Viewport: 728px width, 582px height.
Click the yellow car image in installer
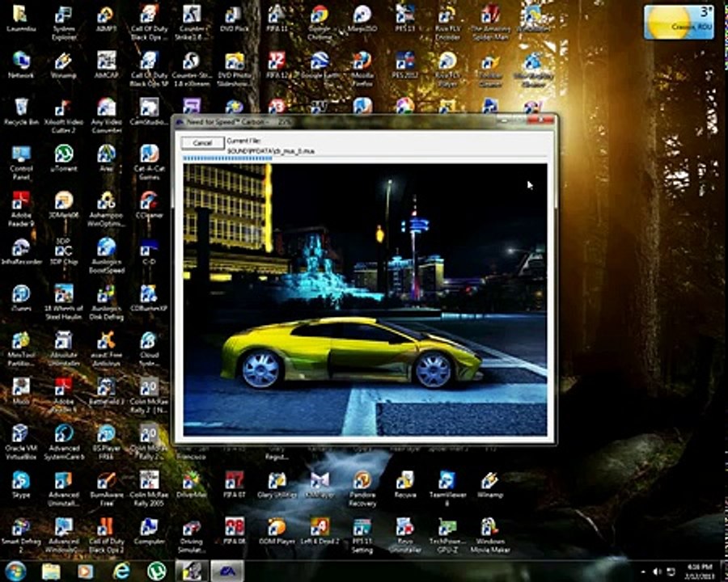coord(365,300)
